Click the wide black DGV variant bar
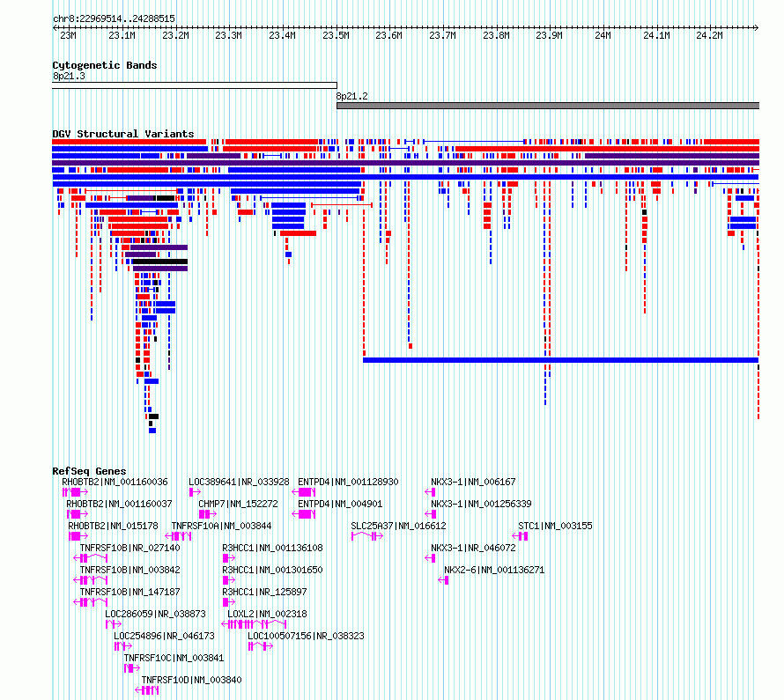This screenshot has width=784, height=700. point(159,262)
